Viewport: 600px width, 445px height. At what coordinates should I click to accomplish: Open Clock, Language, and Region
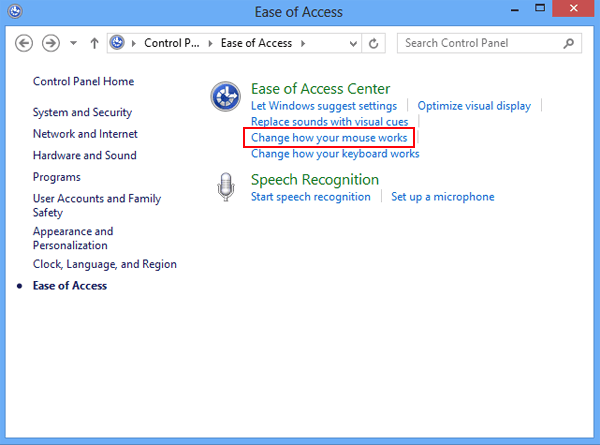104,264
